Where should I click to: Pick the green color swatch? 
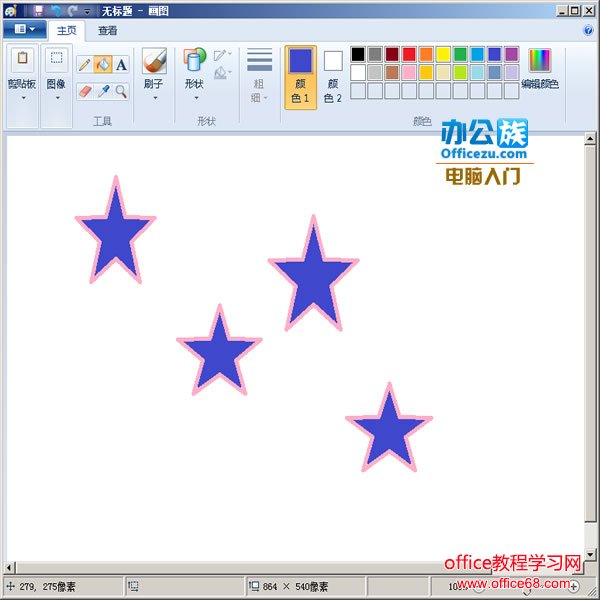460,54
